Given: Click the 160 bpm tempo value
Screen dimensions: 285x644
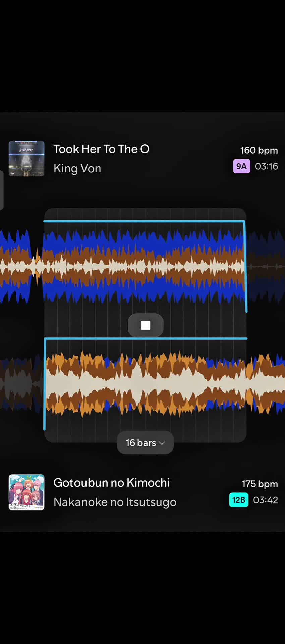Looking at the screenshot, I should click(x=259, y=150).
